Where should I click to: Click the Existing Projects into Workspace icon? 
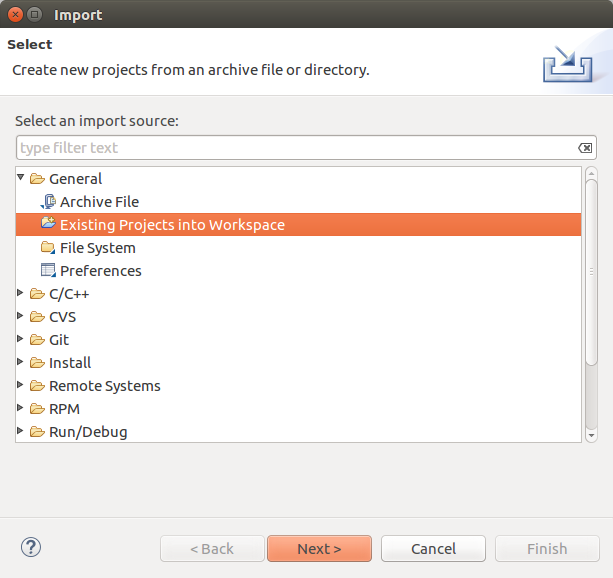click(48, 224)
